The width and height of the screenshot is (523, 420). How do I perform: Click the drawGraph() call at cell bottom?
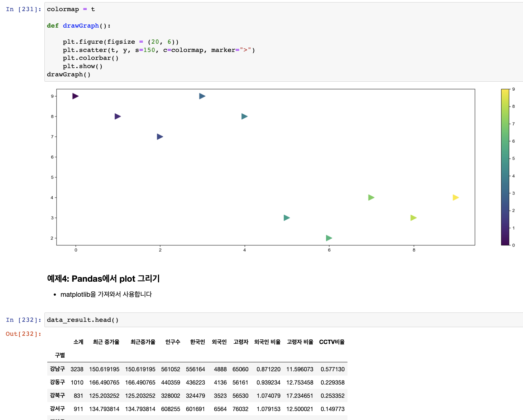[69, 75]
